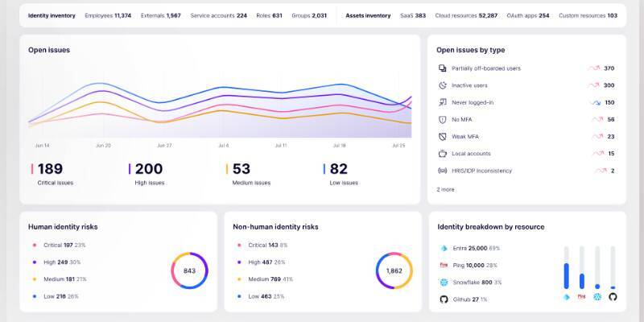Image resolution: width=644 pixels, height=322 pixels.
Task: Click the Jul 4 marker on chart axis
Action: click(x=224, y=146)
